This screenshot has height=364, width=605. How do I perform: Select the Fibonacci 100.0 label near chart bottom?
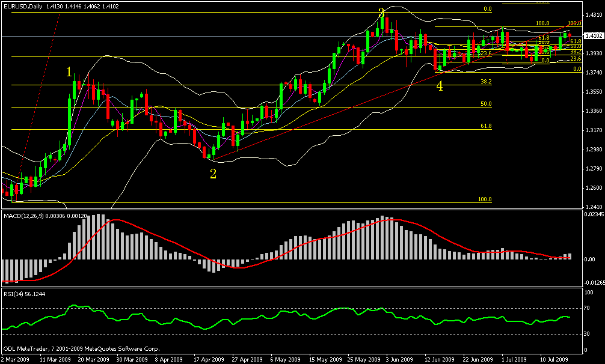[x=485, y=199]
